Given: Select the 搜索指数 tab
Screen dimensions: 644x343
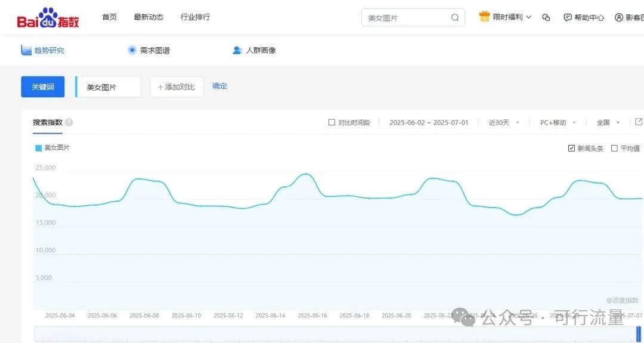Looking at the screenshot, I should [48, 122].
